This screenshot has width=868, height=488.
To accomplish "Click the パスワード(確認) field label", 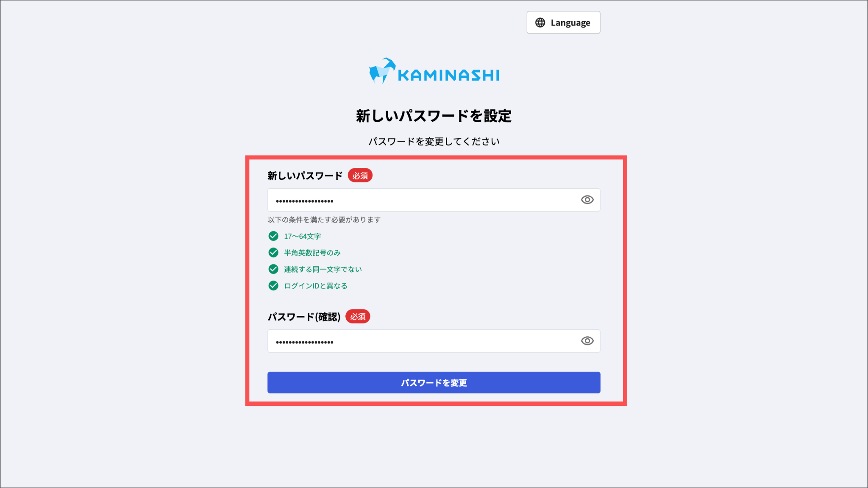I will point(304,317).
